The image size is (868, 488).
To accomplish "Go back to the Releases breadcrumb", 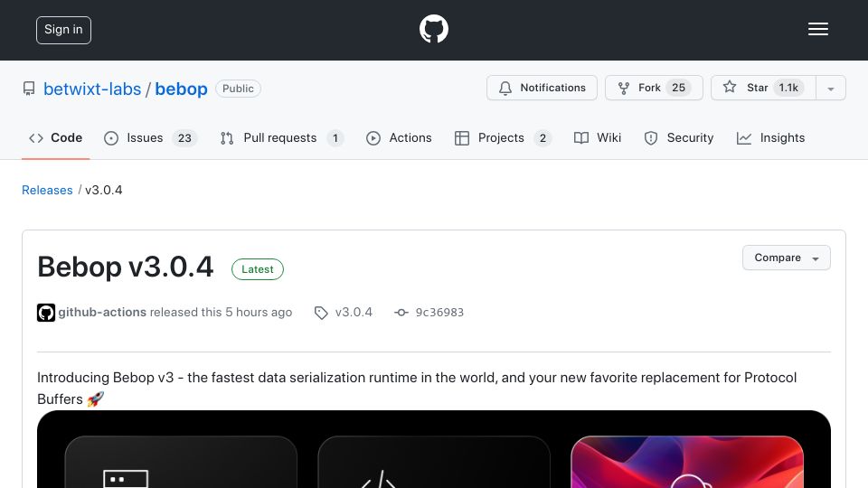I will [x=47, y=190].
